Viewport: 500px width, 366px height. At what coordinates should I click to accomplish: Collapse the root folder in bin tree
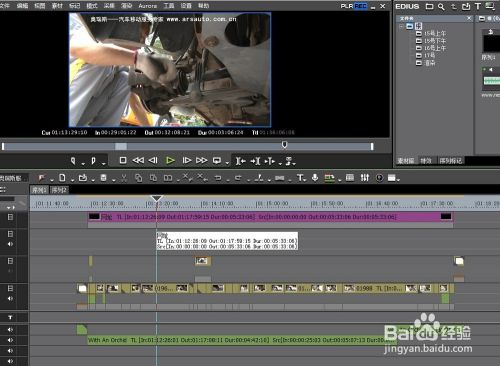402,26
